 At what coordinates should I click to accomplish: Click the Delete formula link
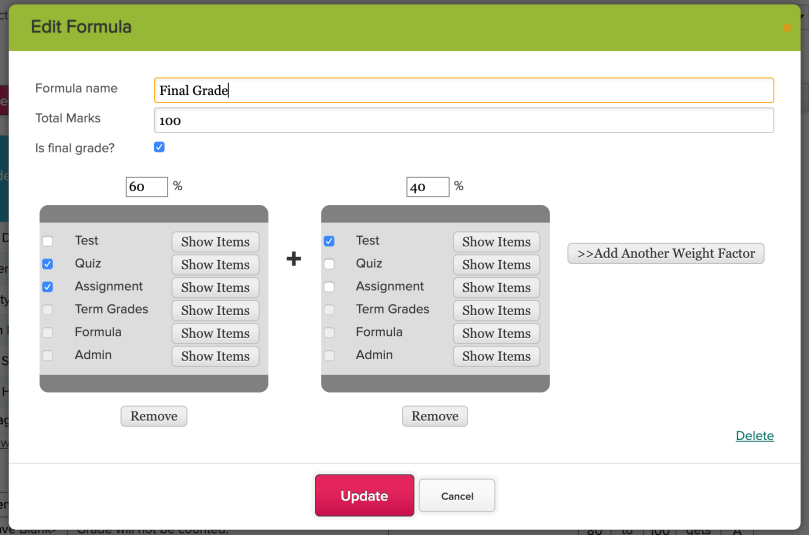(754, 436)
